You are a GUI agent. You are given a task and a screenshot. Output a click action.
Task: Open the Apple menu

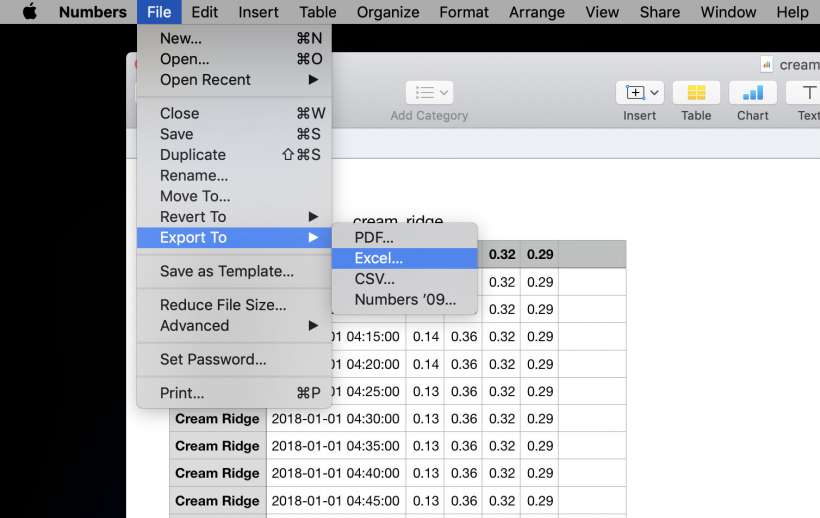pyautogui.click(x=30, y=12)
